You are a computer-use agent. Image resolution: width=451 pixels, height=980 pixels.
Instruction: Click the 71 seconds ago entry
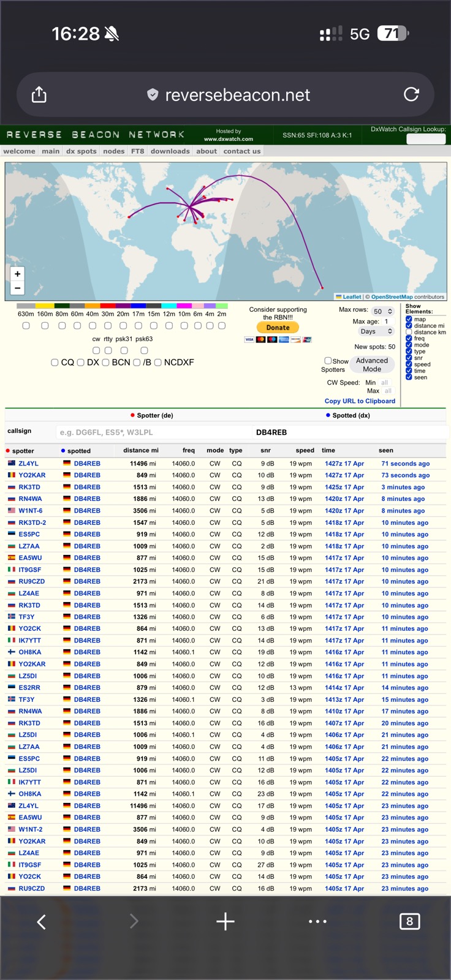click(405, 464)
